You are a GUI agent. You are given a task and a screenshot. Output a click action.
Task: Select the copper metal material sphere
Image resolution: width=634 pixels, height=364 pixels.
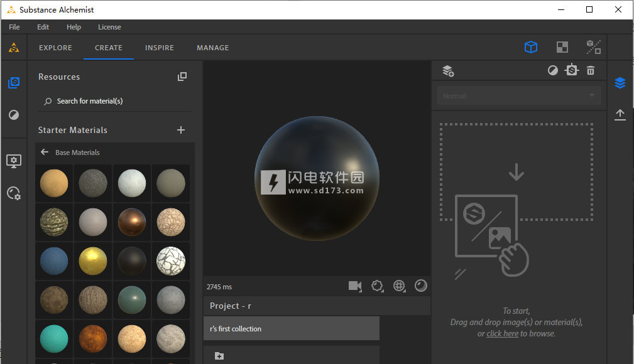[x=132, y=222]
